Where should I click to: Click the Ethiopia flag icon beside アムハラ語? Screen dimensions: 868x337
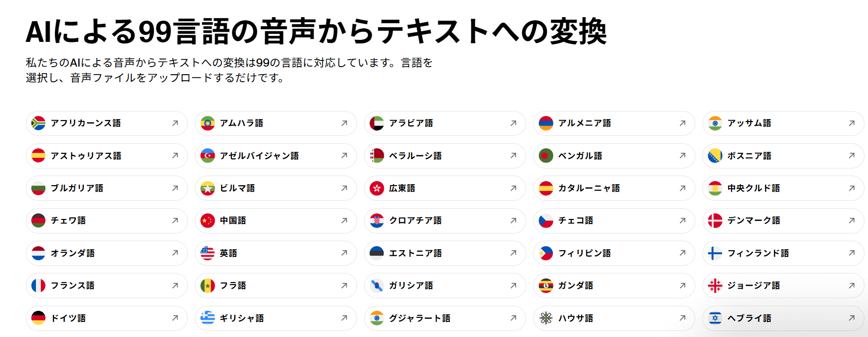(208, 123)
